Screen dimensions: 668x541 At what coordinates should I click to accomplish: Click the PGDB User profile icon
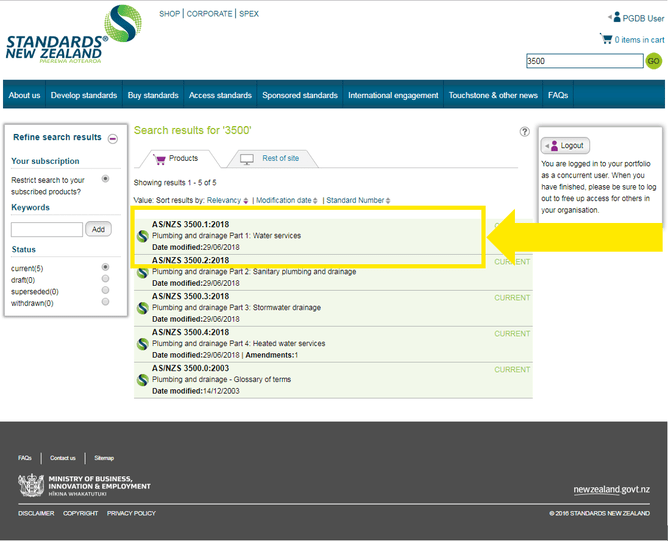(x=614, y=17)
